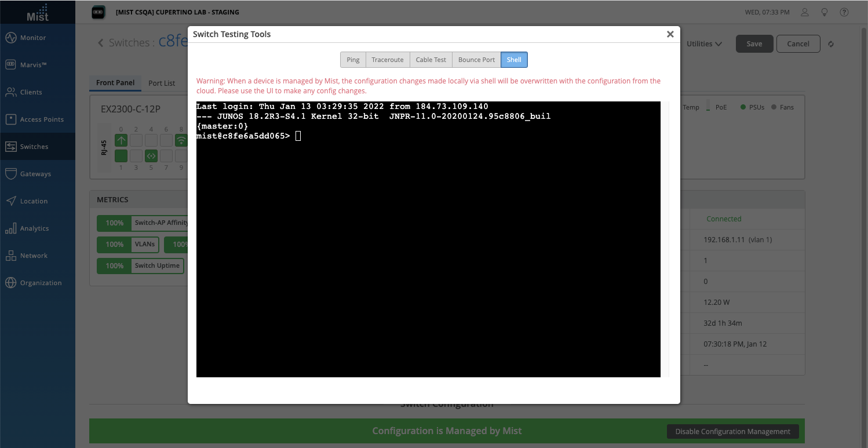Click the Switch-AP Affinity metric badge
Viewport: 868px width, 448px height.
143,223
